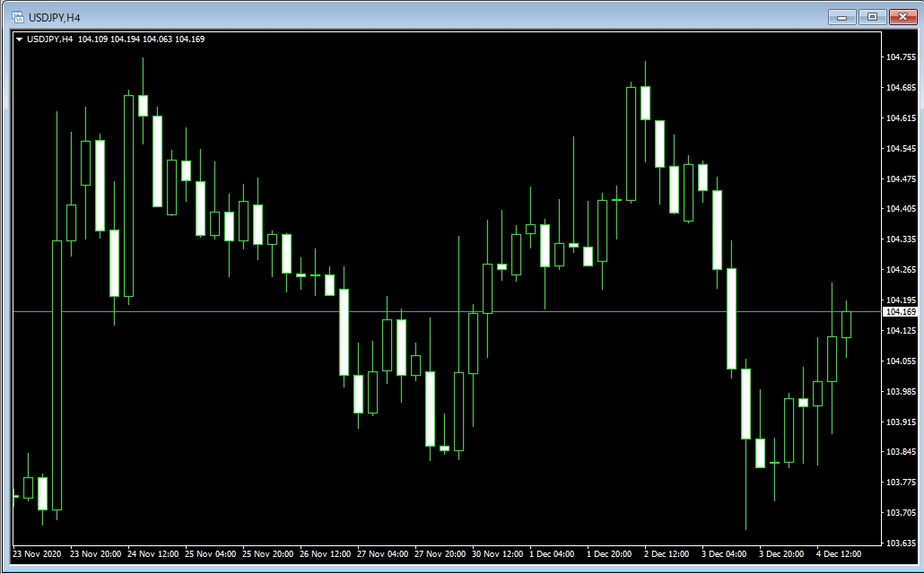The width and height of the screenshot is (924, 574).
Task: Click the 104.475 price axis label
Action: coord(901,179)
